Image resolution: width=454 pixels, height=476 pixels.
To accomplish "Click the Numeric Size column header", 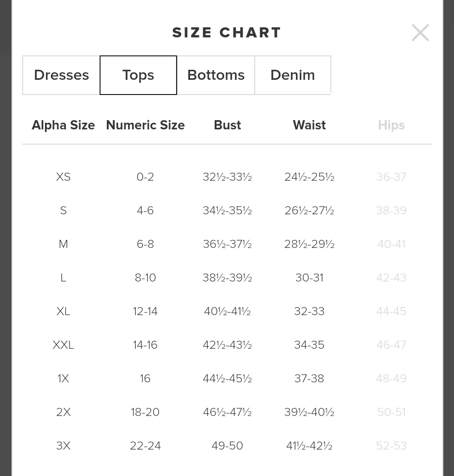I will (145, 125).
